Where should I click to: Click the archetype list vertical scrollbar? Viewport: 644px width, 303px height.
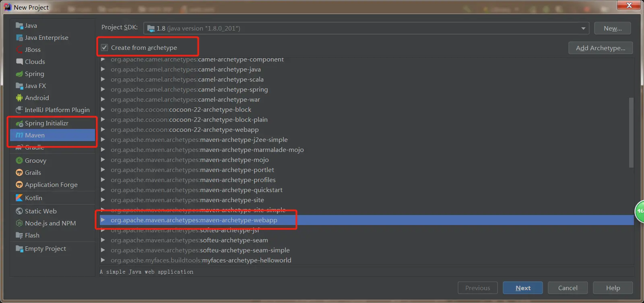[x=631, y=133]
